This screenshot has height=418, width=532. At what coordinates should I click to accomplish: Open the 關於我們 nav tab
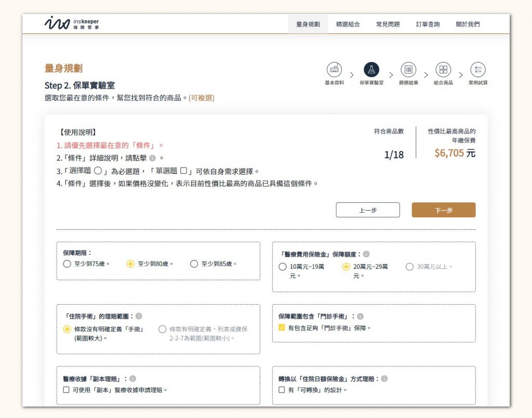click(468, 24)
